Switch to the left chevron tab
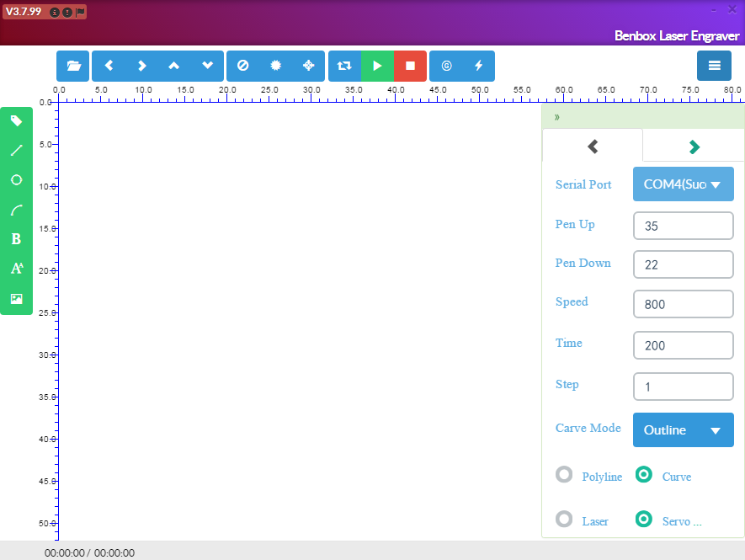The height and width of the screenshot is (560, 745). tap(593, 146)
